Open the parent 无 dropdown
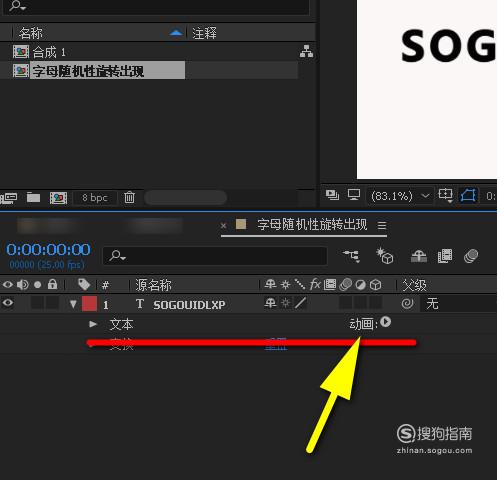 (x=458, y=304)
